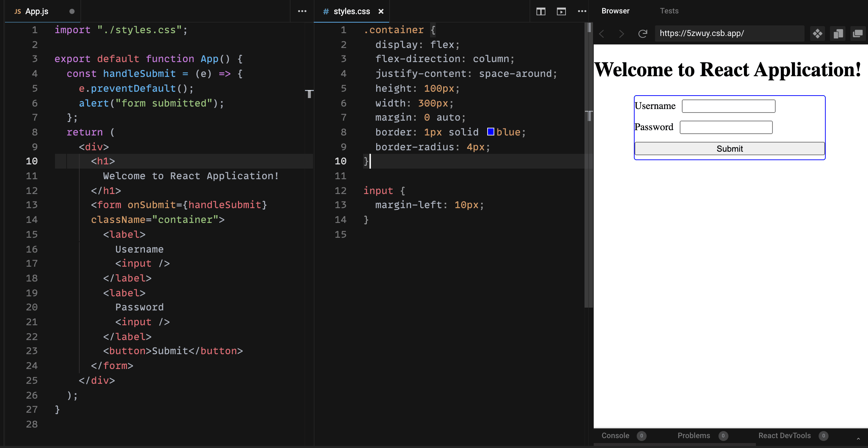Click the Username input in the preview

coord(728,106)
